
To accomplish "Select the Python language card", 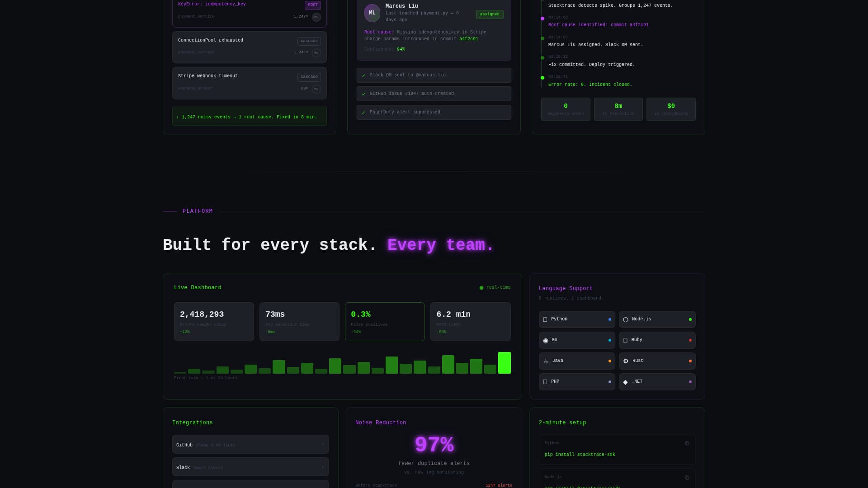I will (577, 319).
